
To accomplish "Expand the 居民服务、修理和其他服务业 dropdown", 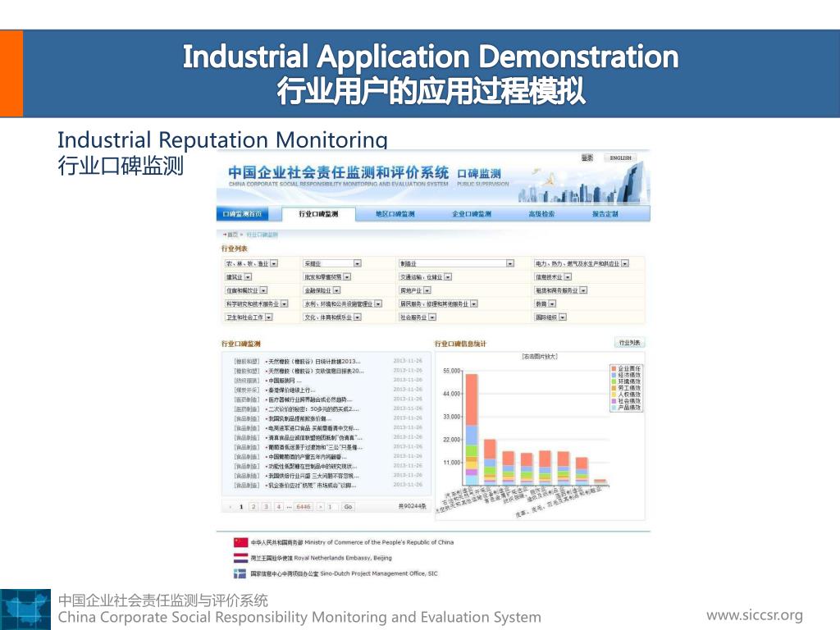I will (438, 304).
